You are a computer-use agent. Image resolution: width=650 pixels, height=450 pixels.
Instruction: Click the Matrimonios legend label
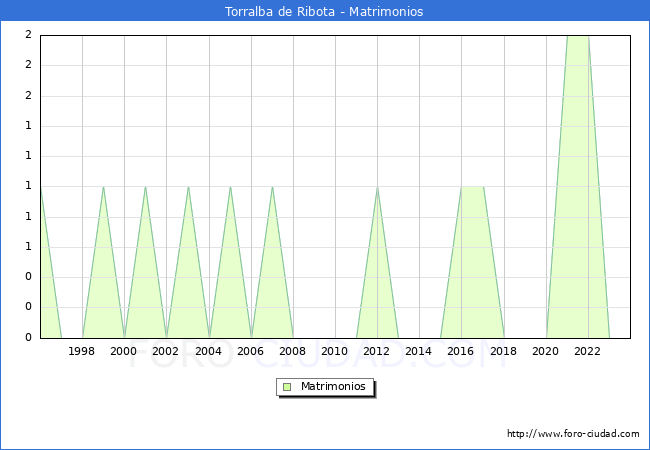tap(333, 386)
